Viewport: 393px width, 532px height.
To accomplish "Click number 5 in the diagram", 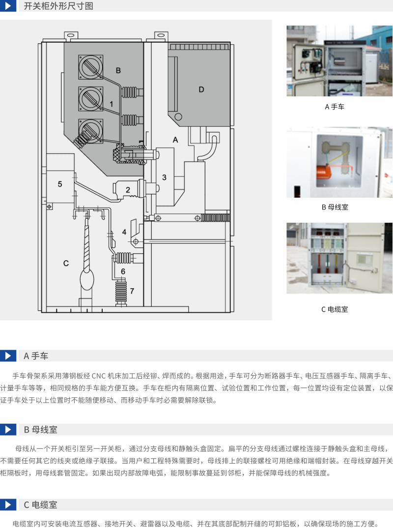I will [x=59, y=184].
